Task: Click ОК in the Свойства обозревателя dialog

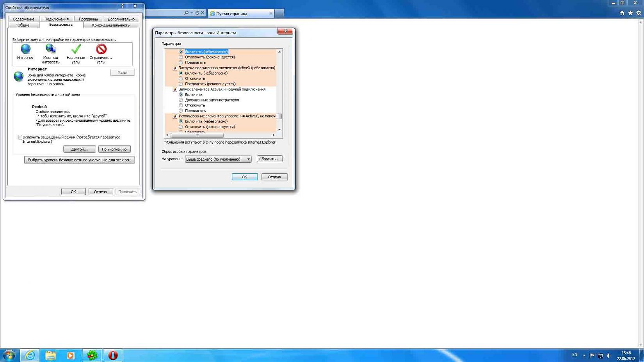Action: [x=73, y=192]
